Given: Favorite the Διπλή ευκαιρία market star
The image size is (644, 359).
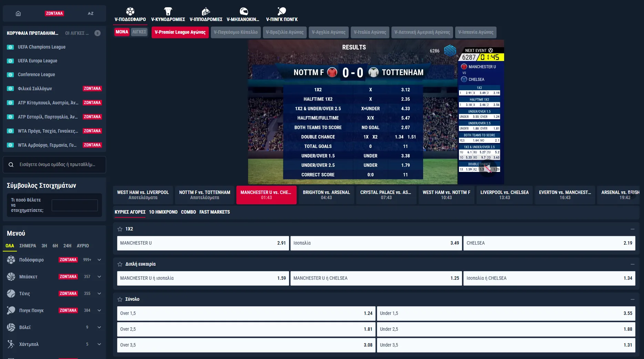Looking at the screenshot, I should click(120, 264).
